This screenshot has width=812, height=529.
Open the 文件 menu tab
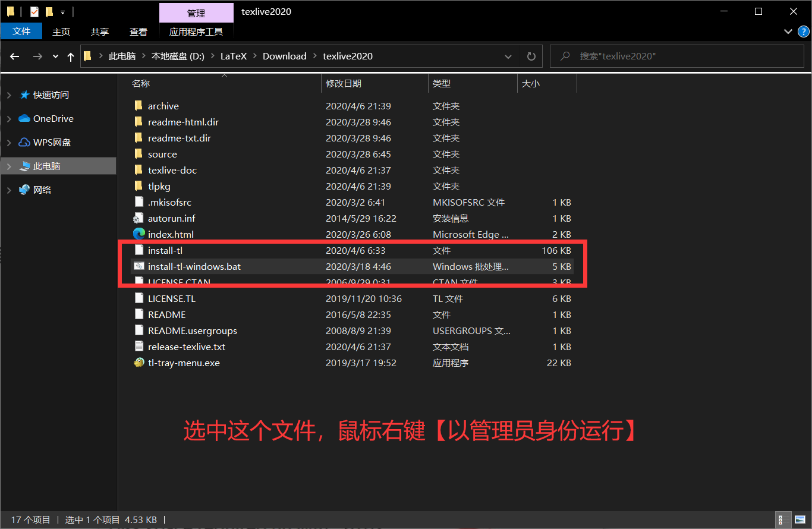tap(21, 32)
